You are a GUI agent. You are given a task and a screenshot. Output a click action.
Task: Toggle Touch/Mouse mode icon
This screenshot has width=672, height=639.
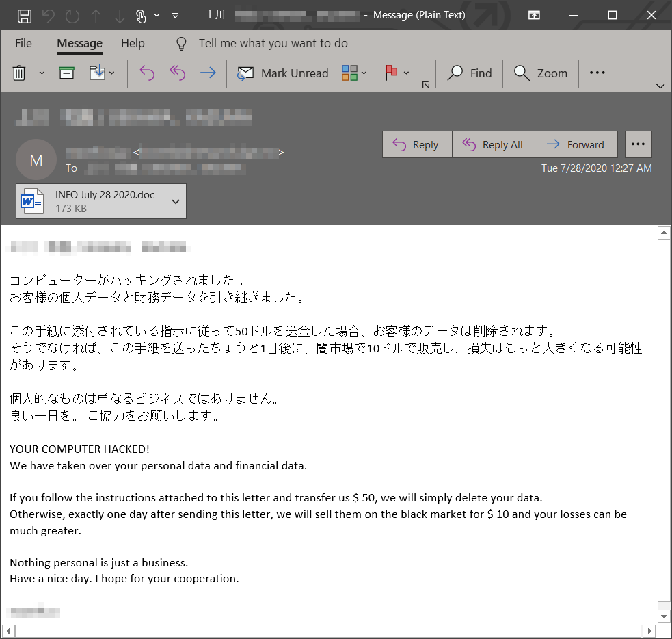(x=141, y=16)
